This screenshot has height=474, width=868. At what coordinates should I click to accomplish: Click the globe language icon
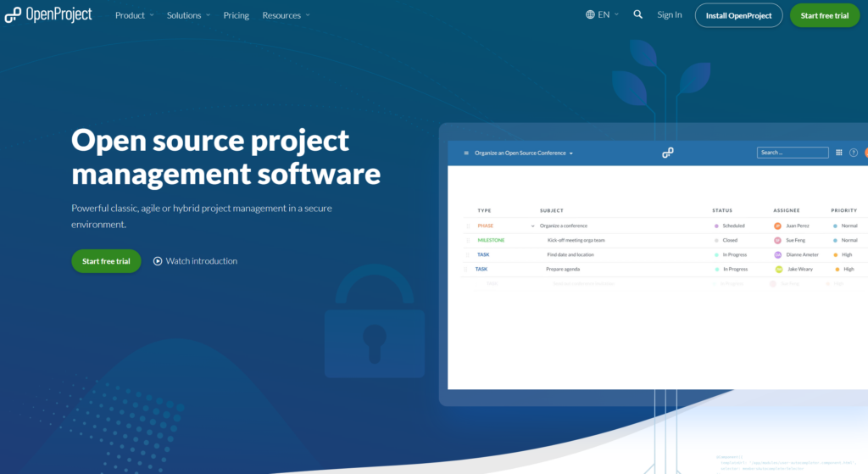(590, 15)
